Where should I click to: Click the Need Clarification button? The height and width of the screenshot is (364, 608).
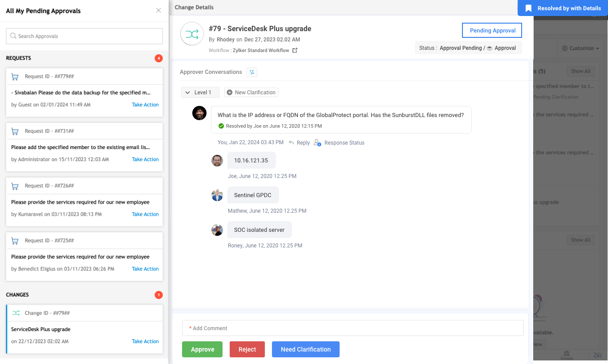(305, 349)
